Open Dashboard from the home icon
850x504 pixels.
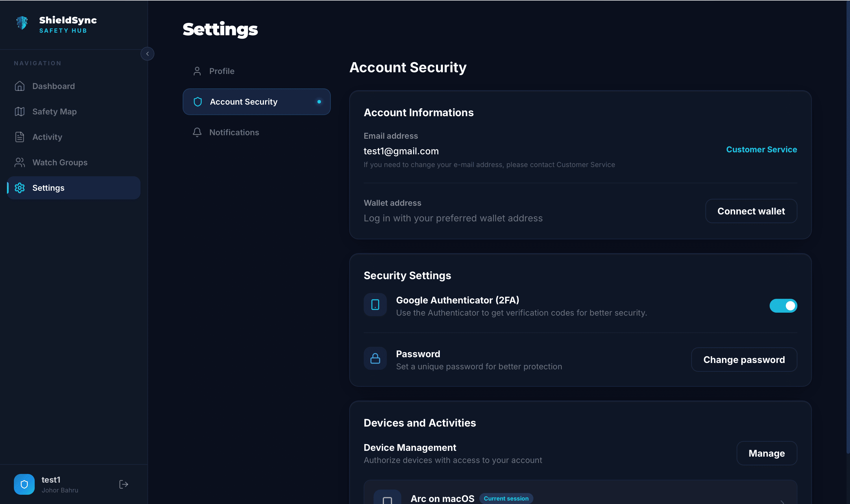[x=20, y=86]
